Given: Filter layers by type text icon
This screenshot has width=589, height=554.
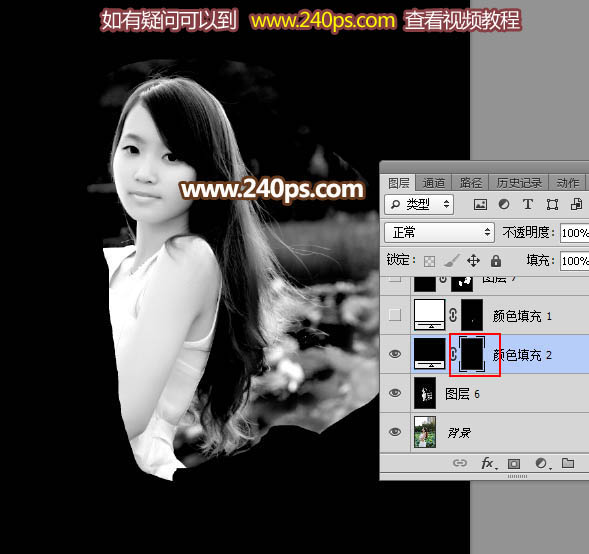Looking at the screenshot, I should pyautogui.click(x=528, y=204).
